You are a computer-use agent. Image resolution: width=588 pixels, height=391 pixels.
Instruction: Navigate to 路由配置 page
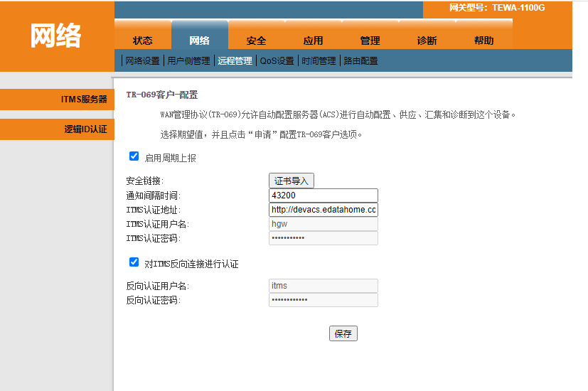(360, 61)
